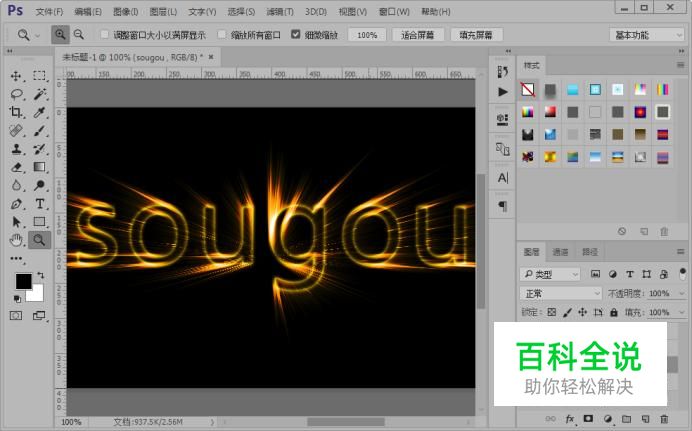Screen dimensions: 692x431
Task: Click the black foreground color swatch
Action: [23, 281]
